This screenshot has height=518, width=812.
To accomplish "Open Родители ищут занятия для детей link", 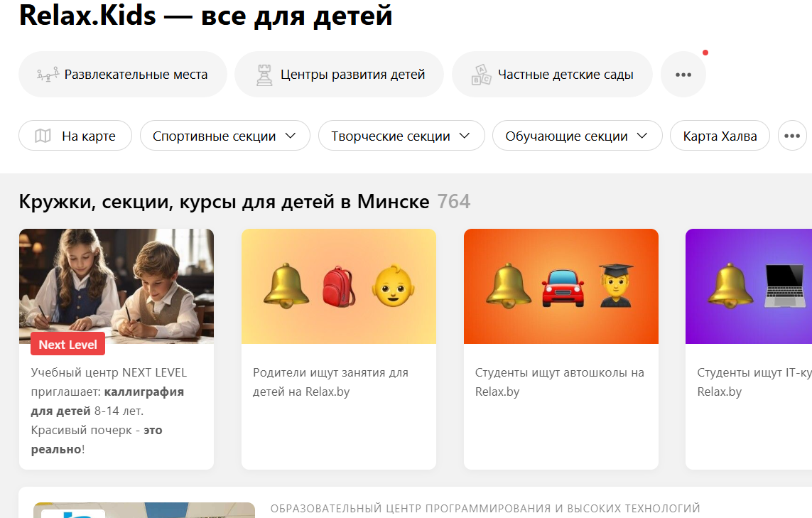I will 330,382.
